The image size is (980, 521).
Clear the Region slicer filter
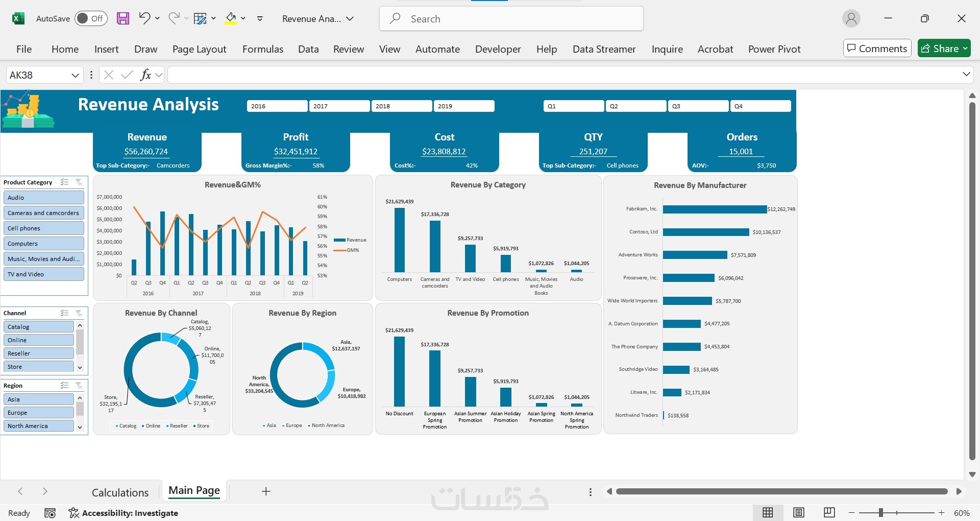point(79,386)
